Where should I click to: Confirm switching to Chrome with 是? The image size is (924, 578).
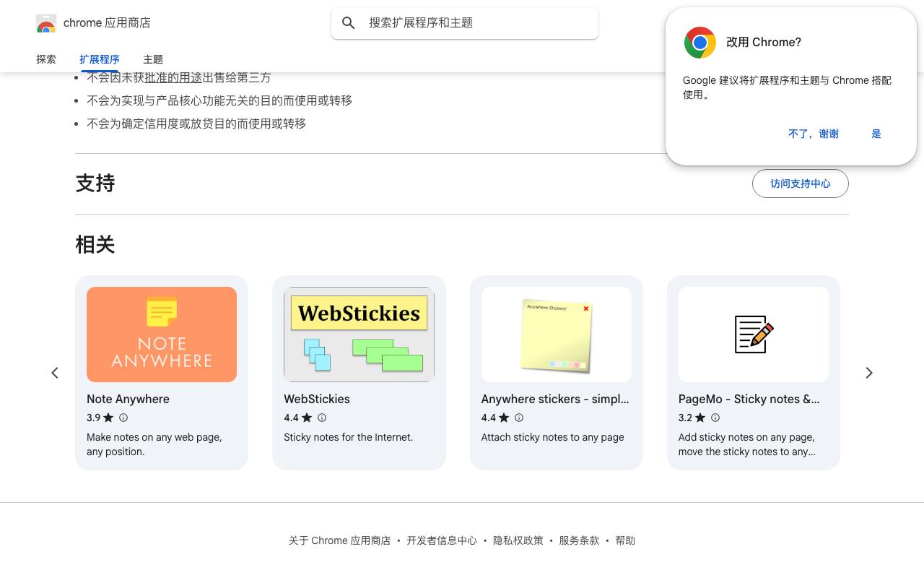pyautogui.click(x=876, y=134)
